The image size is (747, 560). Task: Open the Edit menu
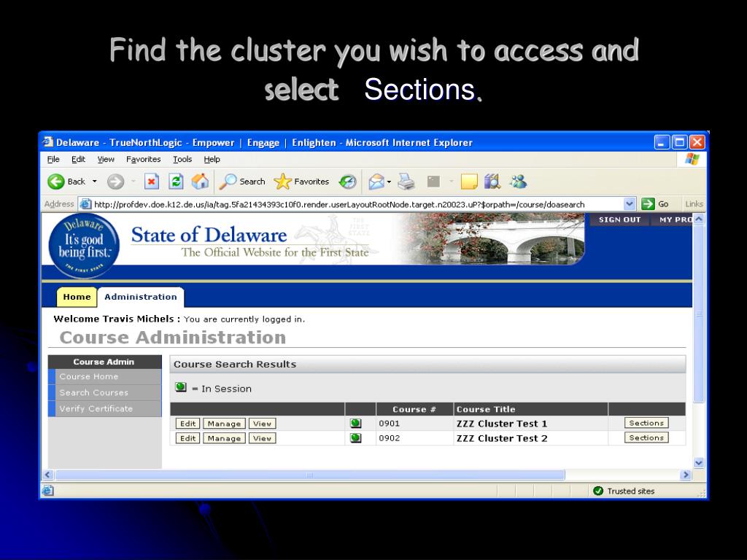pyautogui.click(x=78, y=159)
